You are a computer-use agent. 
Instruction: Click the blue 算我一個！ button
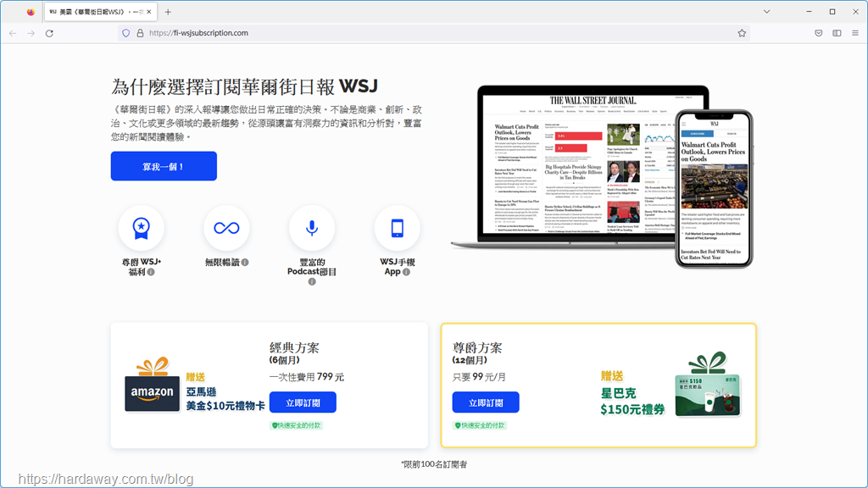[x=164, y=166]
